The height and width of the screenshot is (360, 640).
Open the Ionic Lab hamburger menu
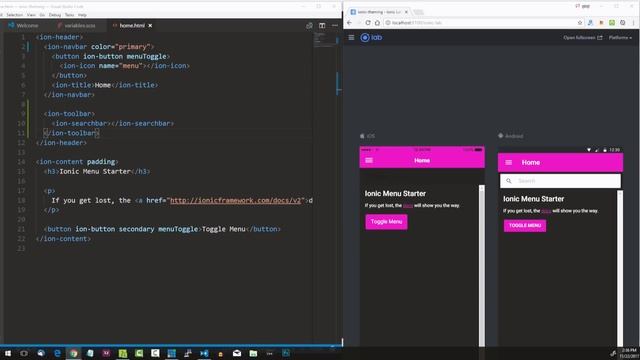click(351, 38)
